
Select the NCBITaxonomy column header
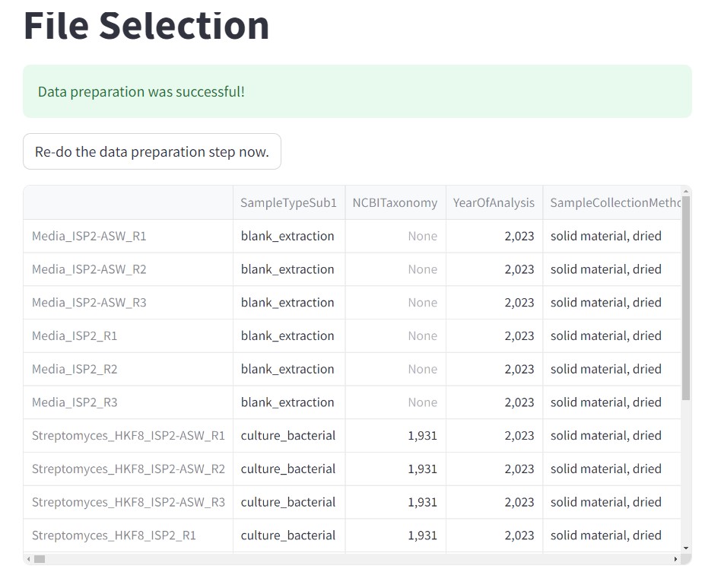395,202
